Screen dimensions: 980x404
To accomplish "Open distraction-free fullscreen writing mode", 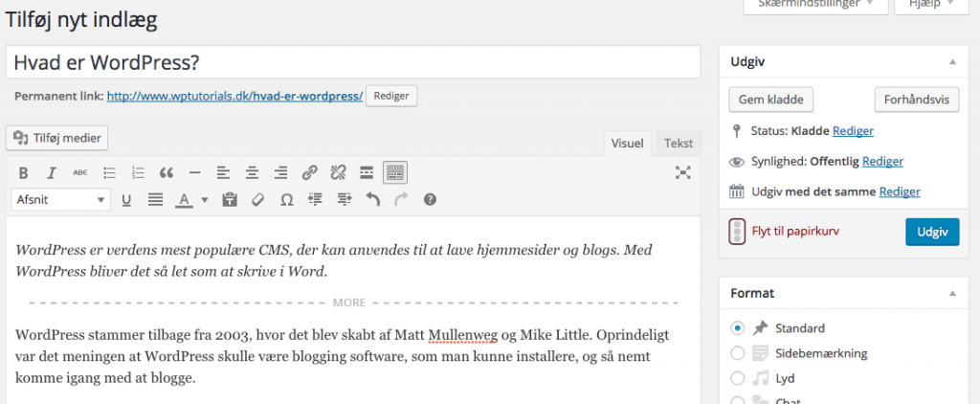I will tap(682, 173).
